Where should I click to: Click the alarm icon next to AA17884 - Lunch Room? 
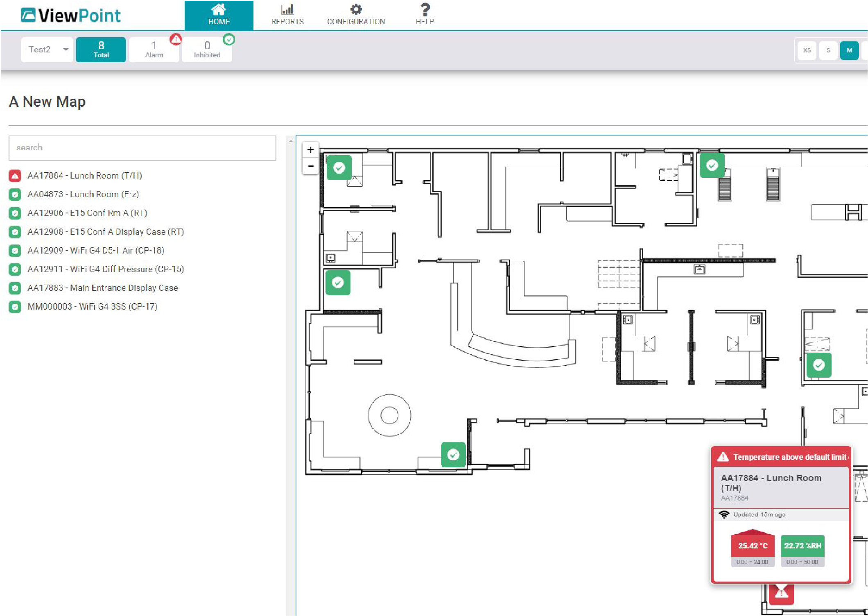(x=15, y=175)
